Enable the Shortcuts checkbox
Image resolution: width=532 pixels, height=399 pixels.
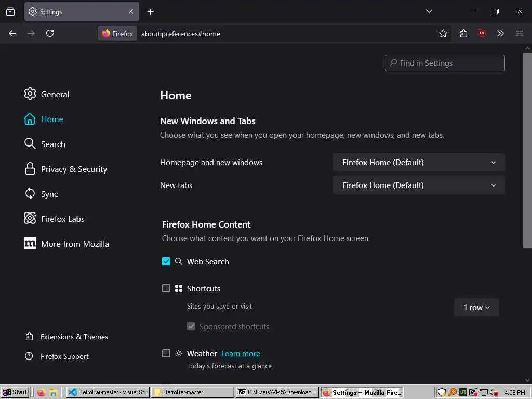[x=166, y=288]
